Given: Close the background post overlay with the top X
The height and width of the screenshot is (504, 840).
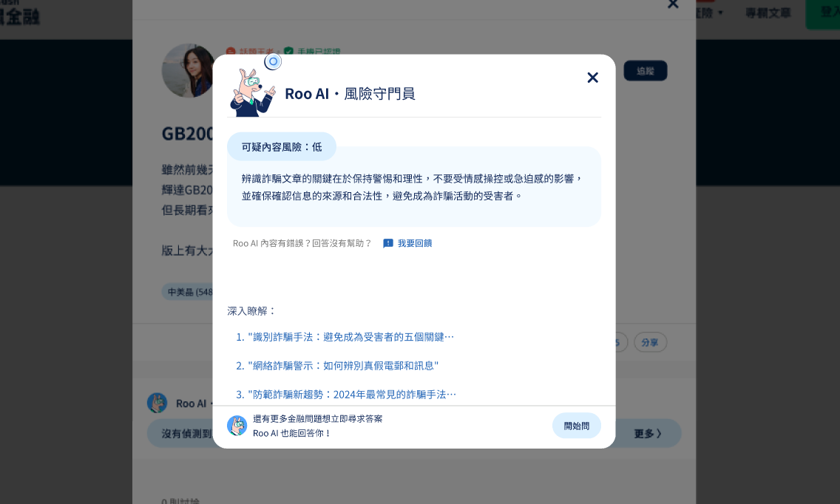Looking at the screenshot, I should 674,4.
